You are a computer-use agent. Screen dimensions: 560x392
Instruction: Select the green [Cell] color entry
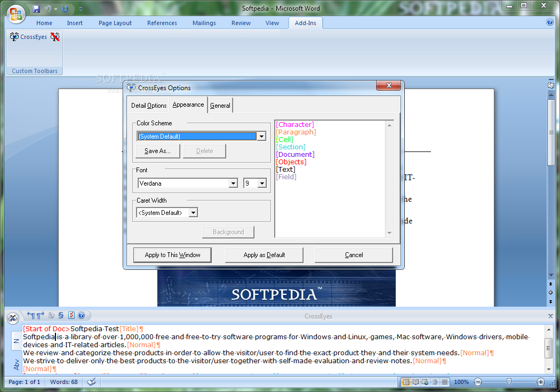pyautogui.click(x=285, y=140)
